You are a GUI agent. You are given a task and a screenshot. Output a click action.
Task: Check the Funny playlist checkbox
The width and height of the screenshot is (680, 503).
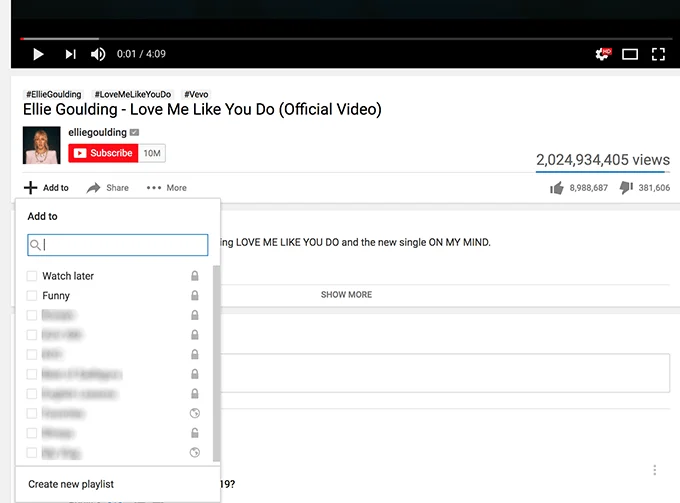click(x=32, y=296)
